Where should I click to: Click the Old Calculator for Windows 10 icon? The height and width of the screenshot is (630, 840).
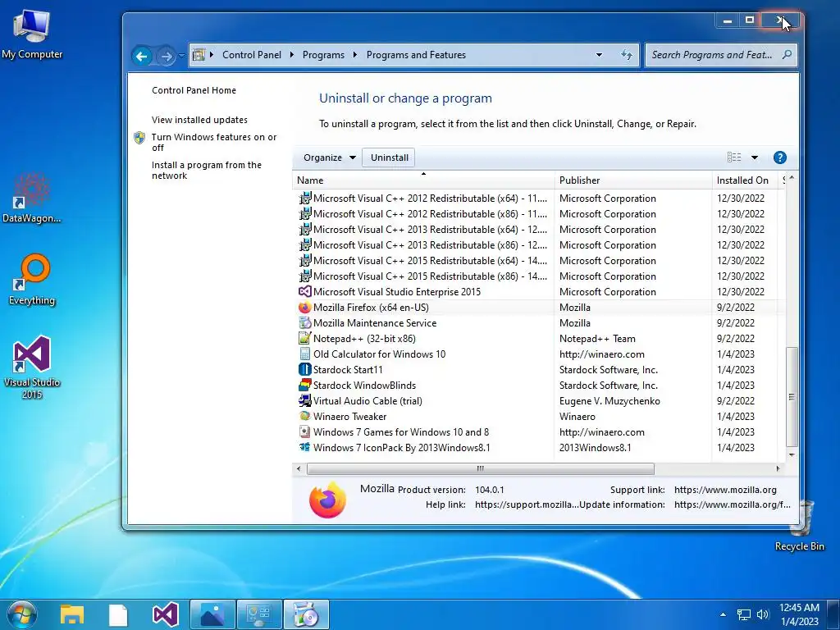[x=305, y=354]
